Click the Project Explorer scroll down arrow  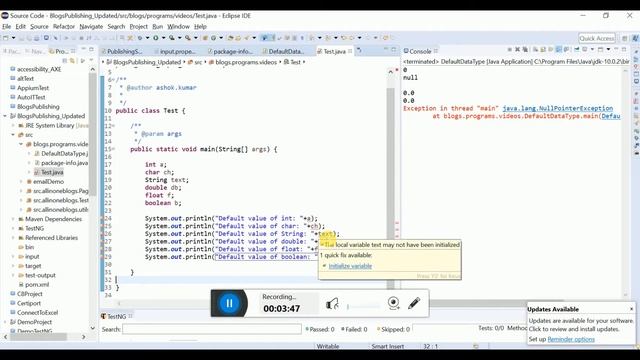(92, 328)
